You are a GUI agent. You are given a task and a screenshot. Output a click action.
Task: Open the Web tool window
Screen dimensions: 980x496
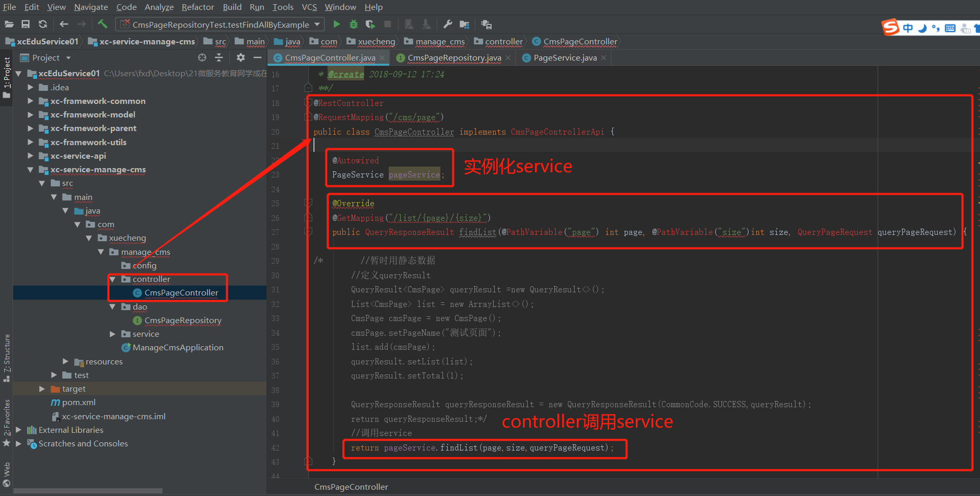pos(7,474)
